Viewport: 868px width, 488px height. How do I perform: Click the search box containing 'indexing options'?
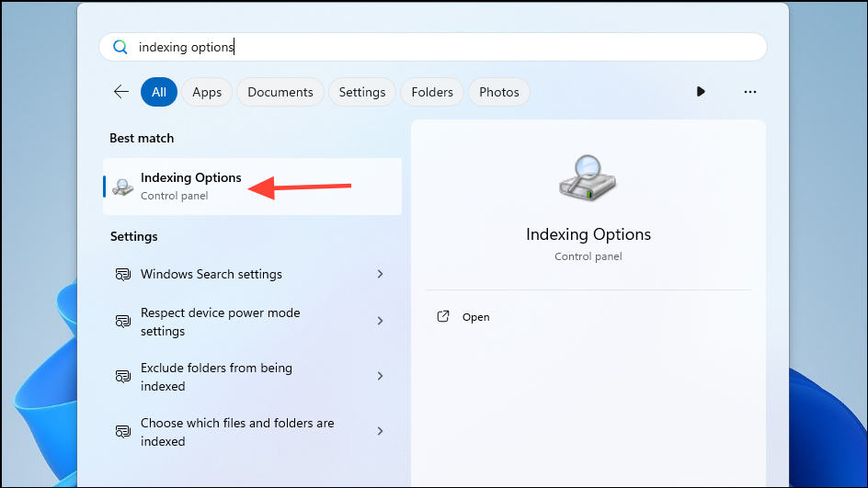[433, 47]
